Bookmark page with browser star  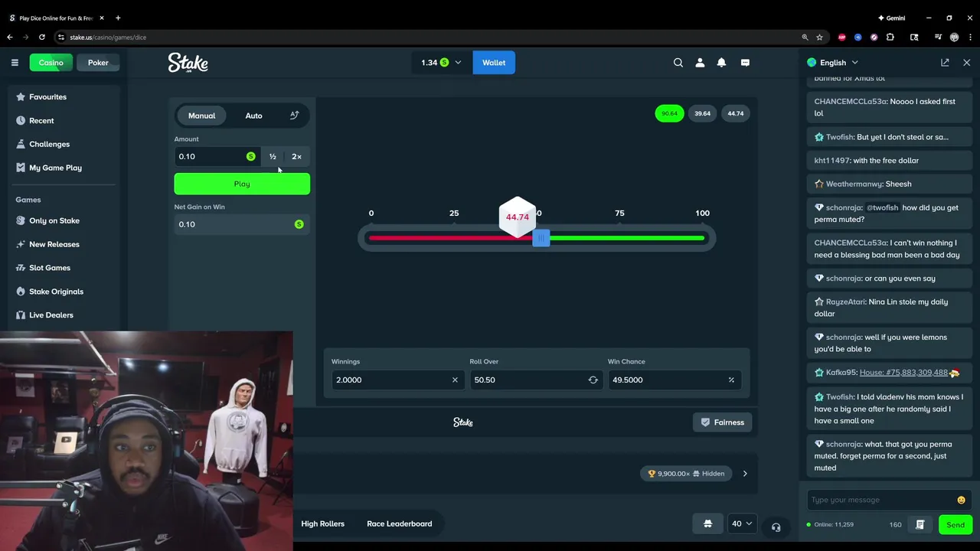[x=819, y=37]
